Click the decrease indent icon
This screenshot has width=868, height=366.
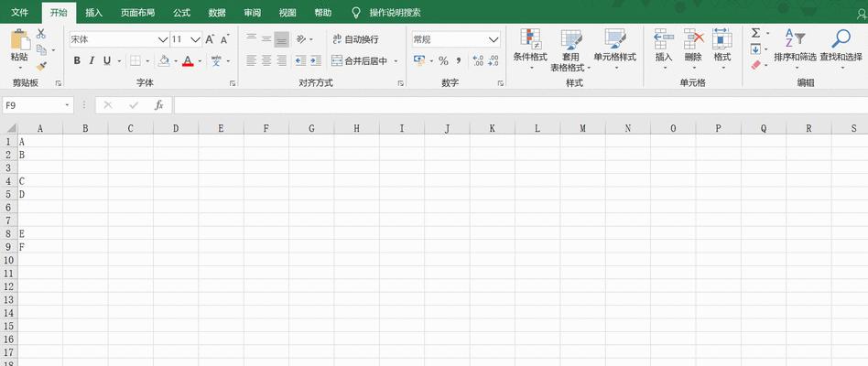click(300, 60)
